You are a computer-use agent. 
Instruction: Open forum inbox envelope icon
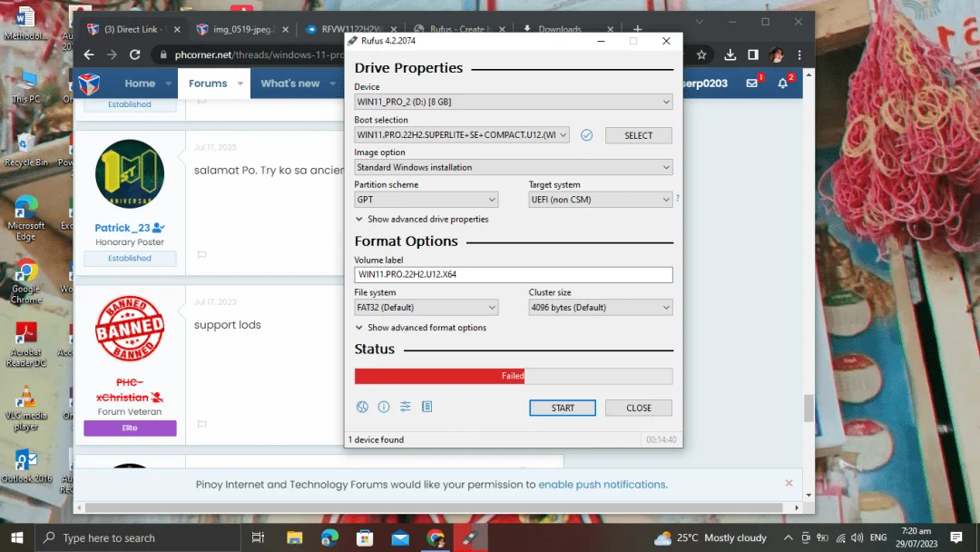[752, 84]
